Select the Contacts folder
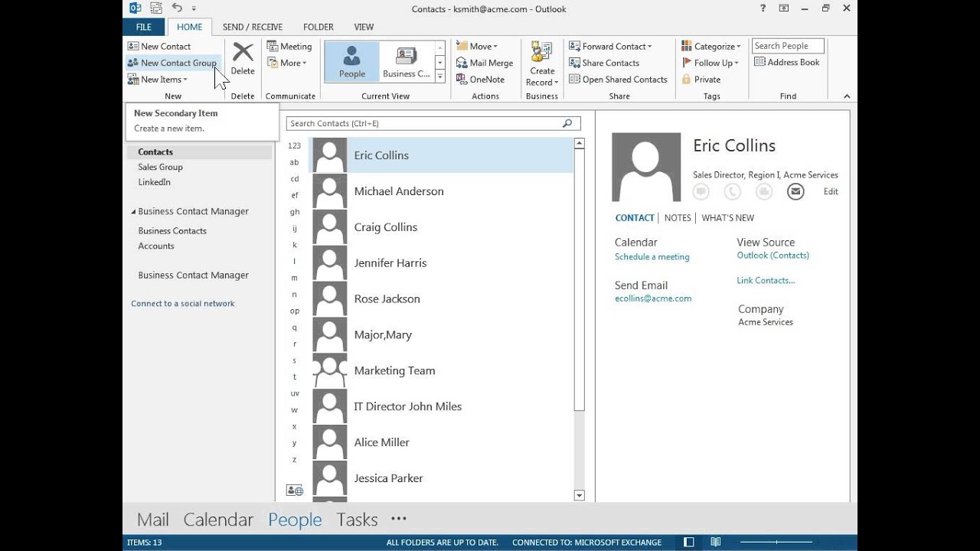980x551 pixels. pos(199,152)
